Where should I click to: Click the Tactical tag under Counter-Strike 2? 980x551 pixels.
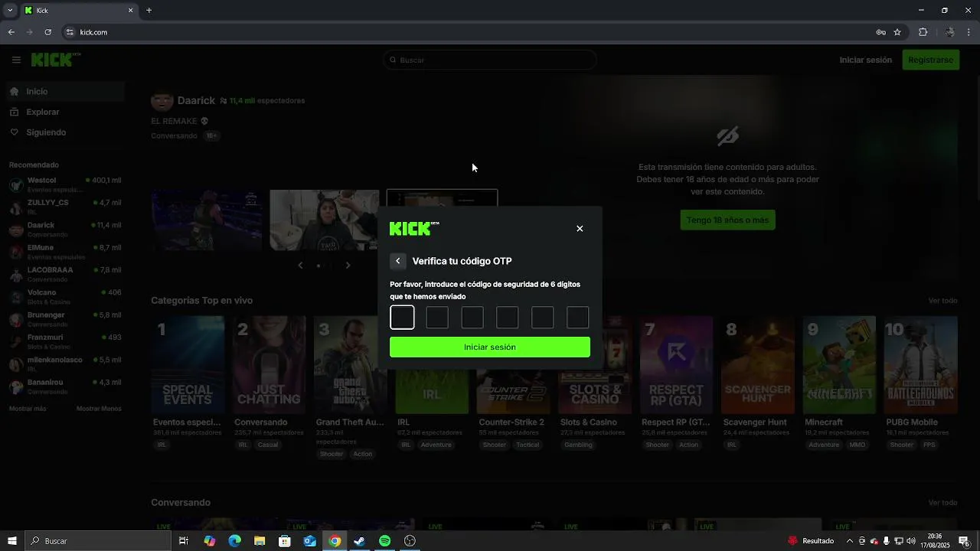(x=528, y=445)
